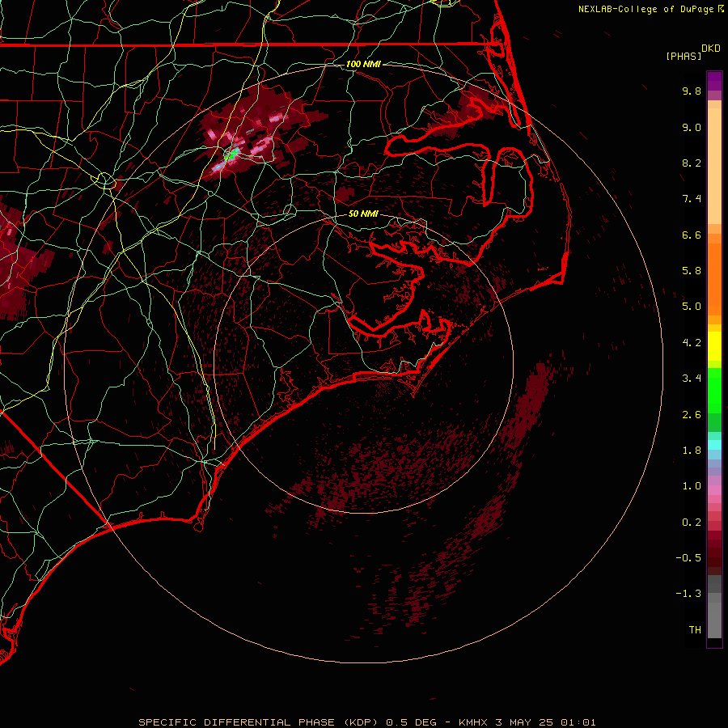Click the 5.0 legend value
Screen dimensions: 728x728
692,307
